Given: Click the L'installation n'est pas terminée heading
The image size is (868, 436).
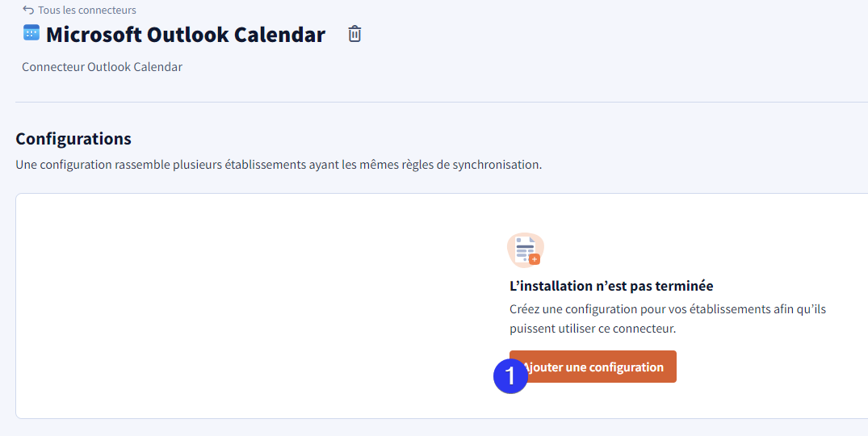Looking at the screenshot, I should (x=611, y=286).
